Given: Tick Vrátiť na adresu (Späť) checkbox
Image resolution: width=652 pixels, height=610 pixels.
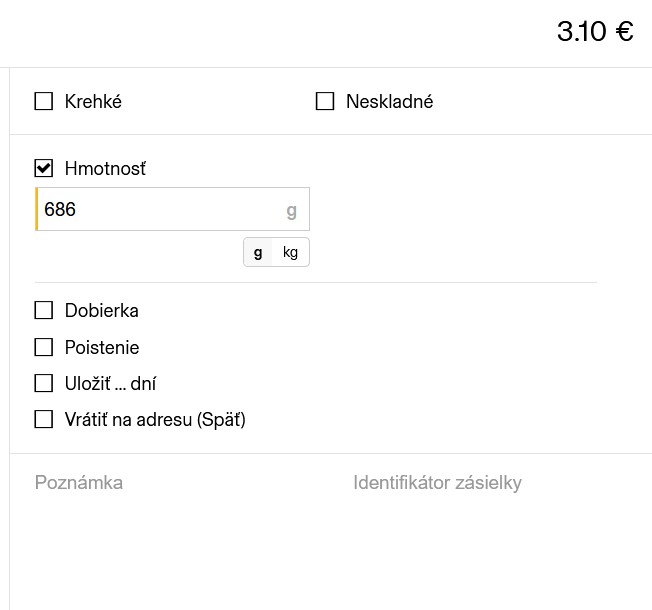Looking at the screenshot, I should pos(44,419).
